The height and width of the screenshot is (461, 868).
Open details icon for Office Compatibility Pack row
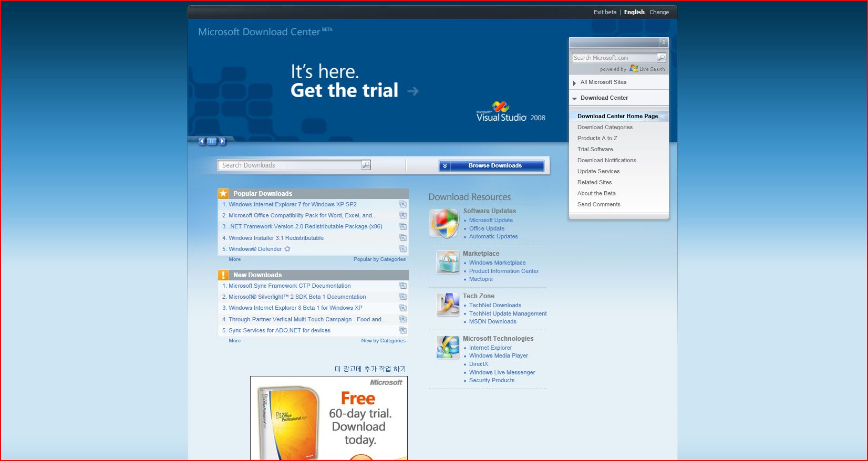[403, 215]
